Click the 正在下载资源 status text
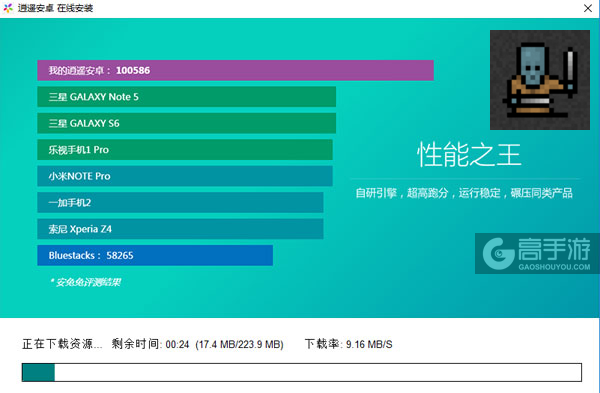Screen dimensions: 600x393 [x=62, y=344]
